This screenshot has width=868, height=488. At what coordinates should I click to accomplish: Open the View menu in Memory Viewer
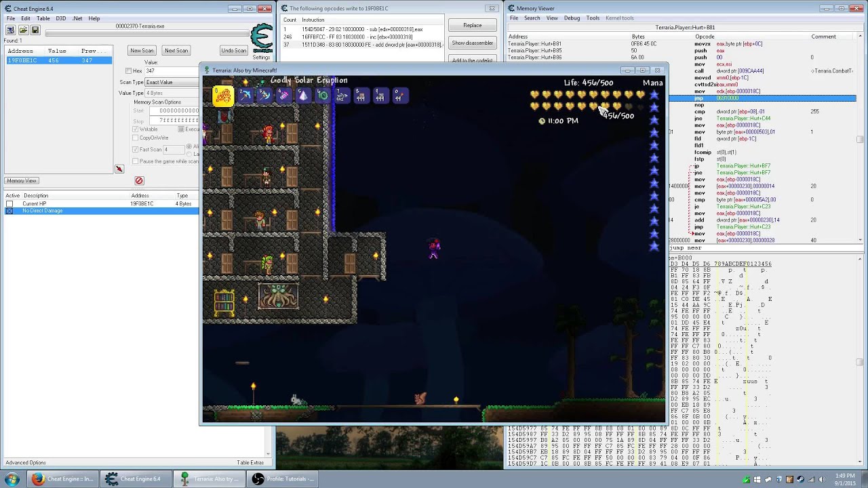[x=552, y=18]
